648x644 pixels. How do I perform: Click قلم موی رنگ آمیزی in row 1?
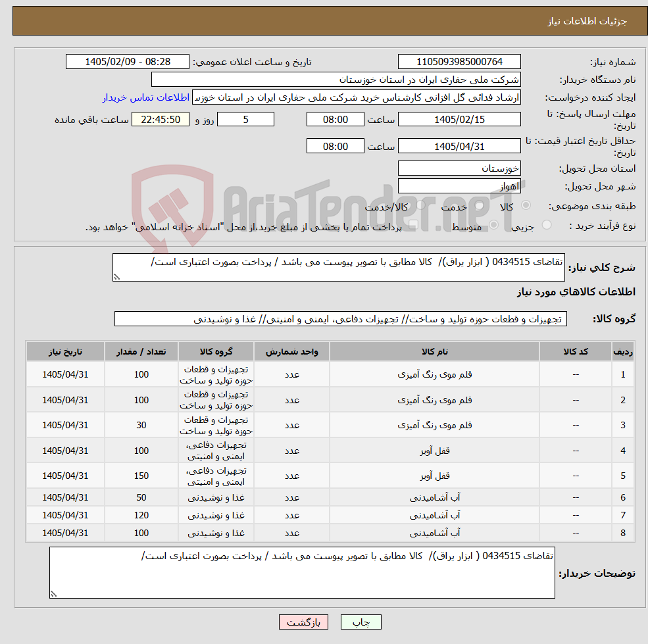coord(434,374)
